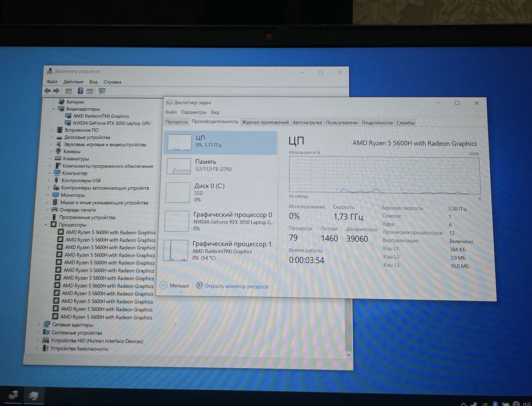Click the Диспетчер задач title bar icon
Viewport: 532px width, 406px height.
click(169, 102)
